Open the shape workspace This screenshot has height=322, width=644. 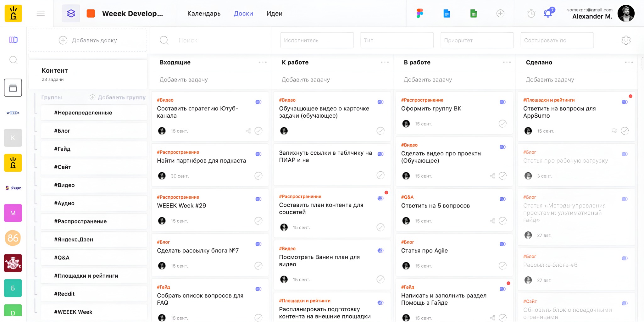[x=13, y=188]
